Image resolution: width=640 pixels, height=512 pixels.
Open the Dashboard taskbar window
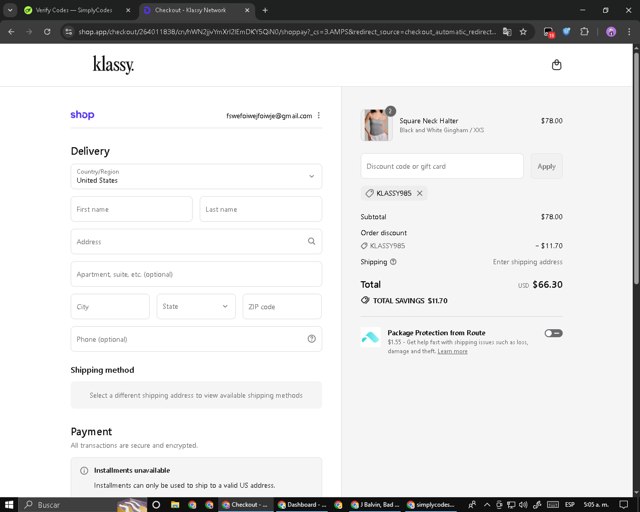302,505
